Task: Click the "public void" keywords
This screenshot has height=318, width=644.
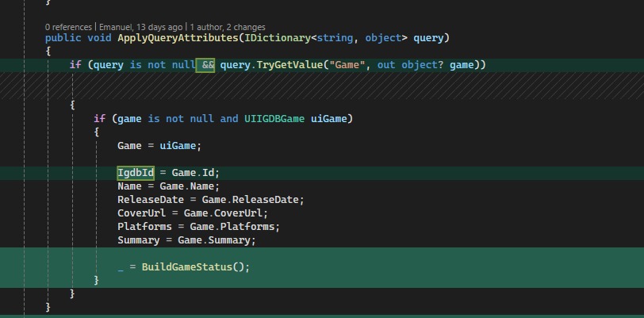Action: (78, 38)
